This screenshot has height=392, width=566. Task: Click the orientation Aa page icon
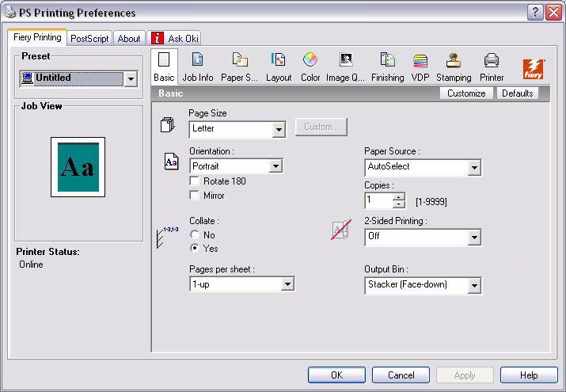[x=171, y=161]
